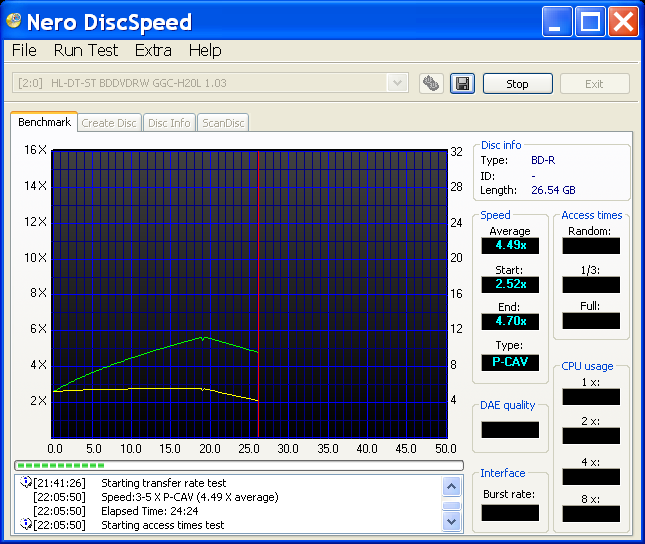645x544 pixels.
Task: Click the Average speed value 4.49x
Action: coord(510,245)
